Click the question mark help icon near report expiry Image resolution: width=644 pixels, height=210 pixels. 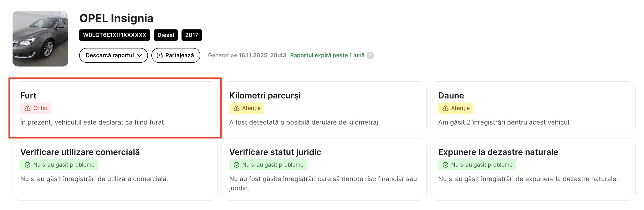click(x=370, y=55)
